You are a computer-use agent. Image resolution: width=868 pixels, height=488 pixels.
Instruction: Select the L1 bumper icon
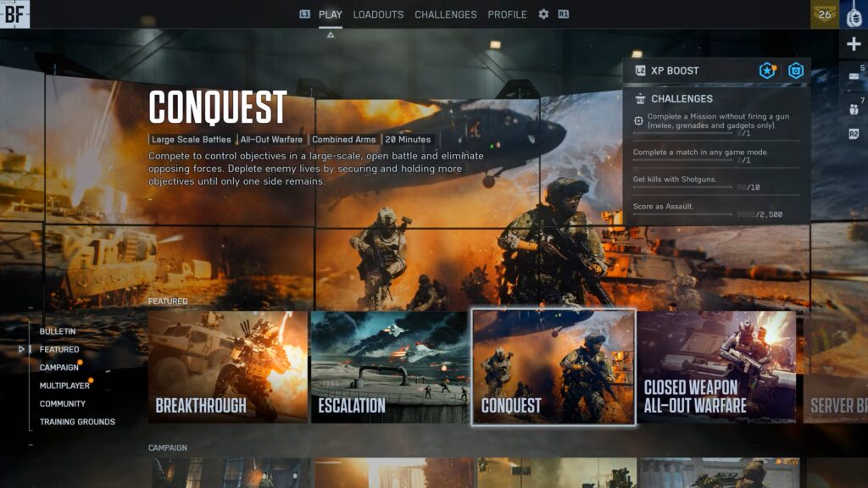pos(304,14)
